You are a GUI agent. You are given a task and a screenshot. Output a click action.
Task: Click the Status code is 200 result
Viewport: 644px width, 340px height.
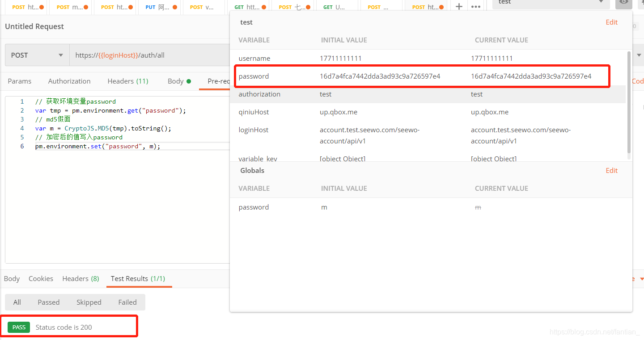(64, 327)
